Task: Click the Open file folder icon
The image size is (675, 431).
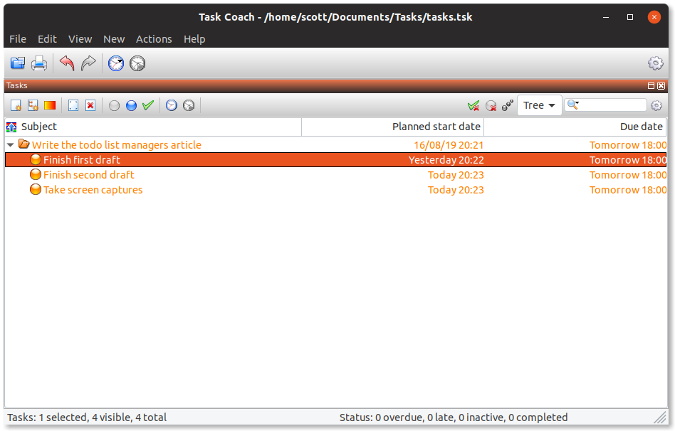Action: [x=18, y=63]
